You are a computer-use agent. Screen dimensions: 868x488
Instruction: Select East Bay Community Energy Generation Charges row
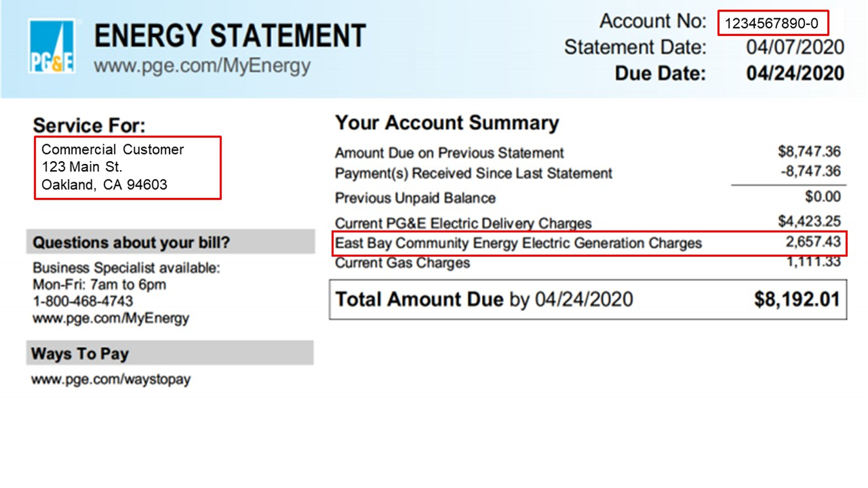590,243
